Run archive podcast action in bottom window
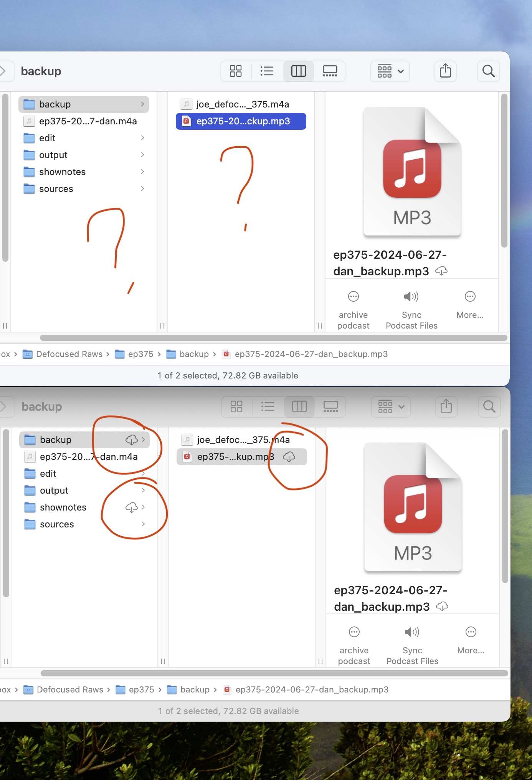This screenshot has height=780, width=532. pos(354,645)
